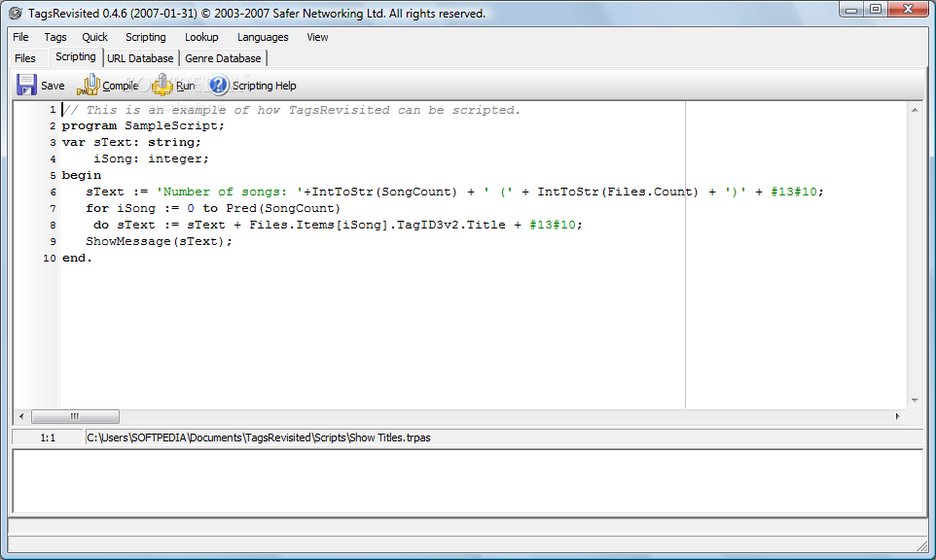Click the Compile button label
Screen dimensions: 936x560
tap(120, 86)
